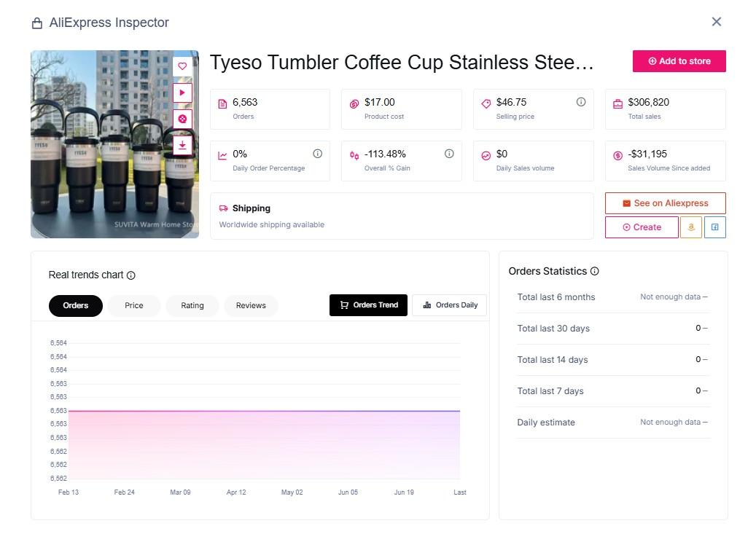Click Worldwide shipping available text
756x542 pixels.
pyautogui.click(x=271, y=224)
